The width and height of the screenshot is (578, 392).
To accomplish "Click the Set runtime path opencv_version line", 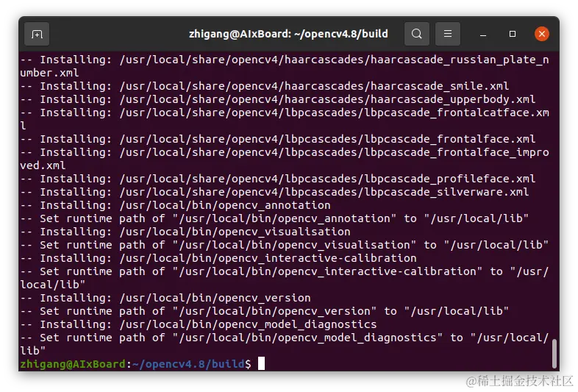I will coord(265,312).
